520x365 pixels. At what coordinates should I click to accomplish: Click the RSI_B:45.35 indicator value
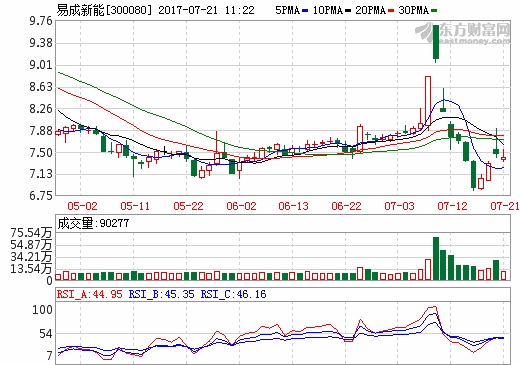(x=162, y=294)
